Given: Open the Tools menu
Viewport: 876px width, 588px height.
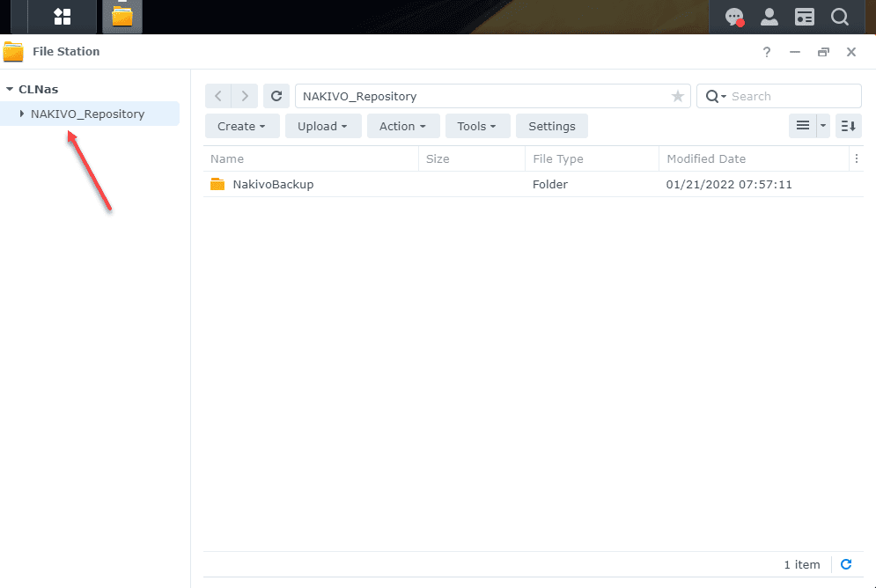Looking at the screenshot, I should tap(477, 126).
